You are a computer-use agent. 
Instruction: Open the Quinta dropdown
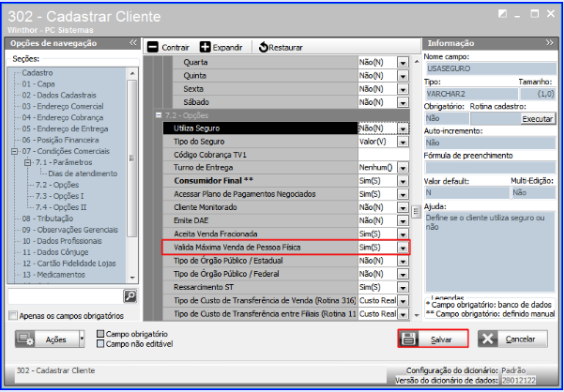coord(403,76)
